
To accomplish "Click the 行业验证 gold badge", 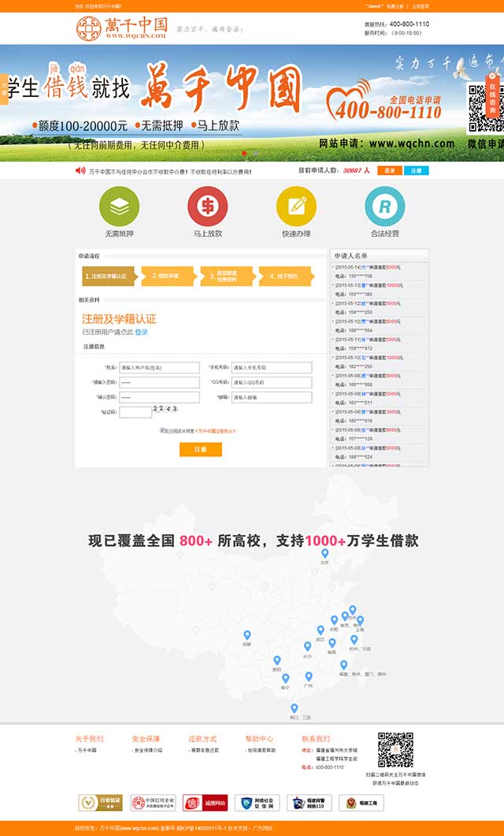I will pos(100,802).
